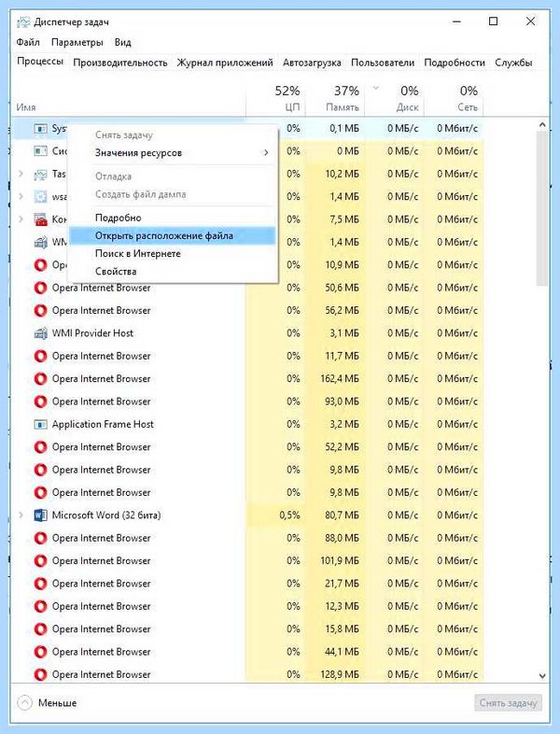Click the Microsoft Word icon
The width and height of the screenshot is (560, 734).
[x=41, y=515]
